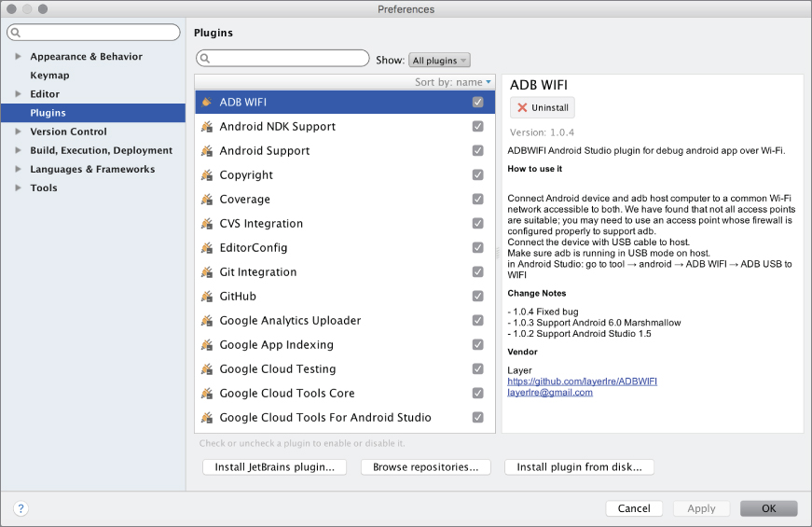Click the layerlre@gmail.com email link
This screenshot has width=812, height=527.
[x=550, y=393]
